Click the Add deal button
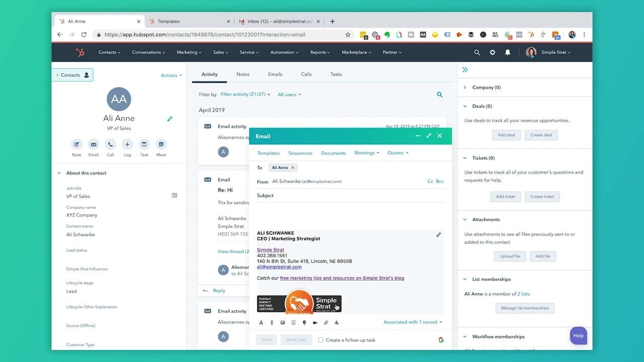The image size is (644, 362). pos(506,135)
